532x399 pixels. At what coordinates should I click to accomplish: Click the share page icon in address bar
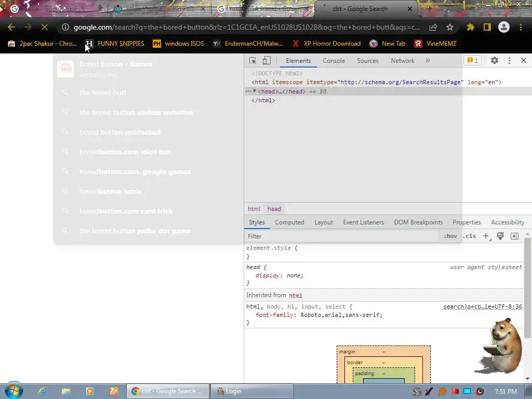point(433,27)
